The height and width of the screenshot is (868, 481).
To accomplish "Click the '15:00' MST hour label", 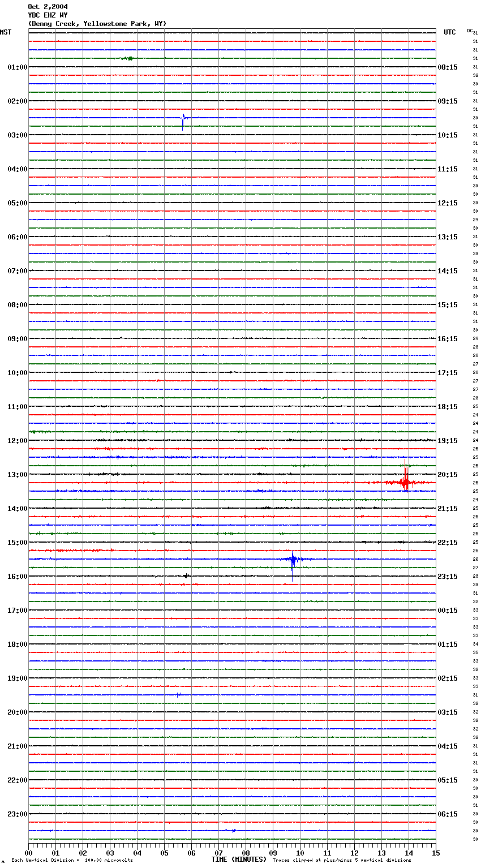I will click(x=17, y=543).
